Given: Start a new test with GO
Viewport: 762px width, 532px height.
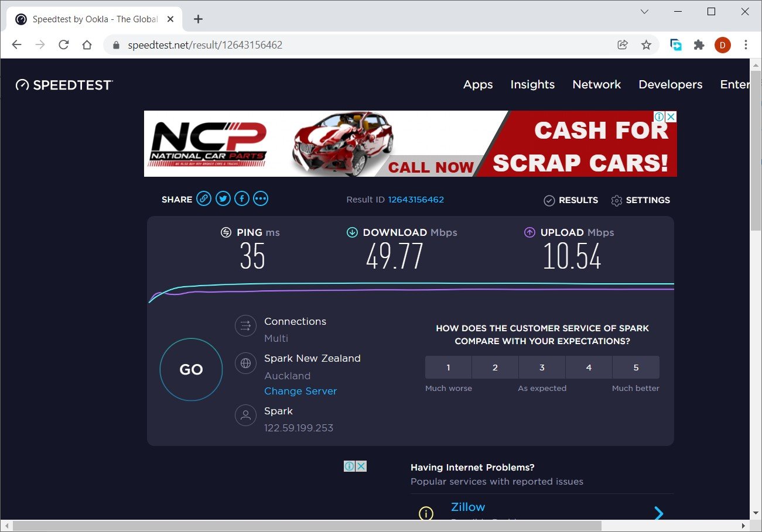Looking at the screenshot, I should click(x=191, y=369).
